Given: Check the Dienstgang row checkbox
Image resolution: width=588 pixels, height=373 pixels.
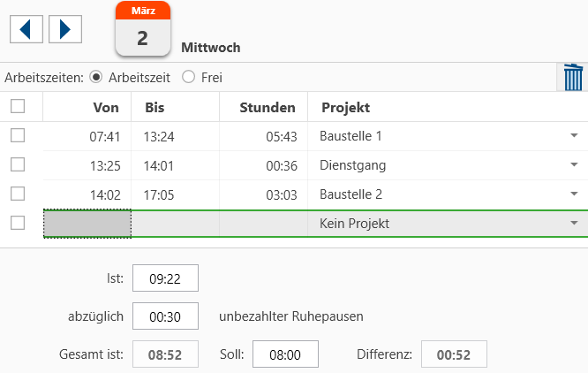Looking at the screenshot, I should 18,165.
